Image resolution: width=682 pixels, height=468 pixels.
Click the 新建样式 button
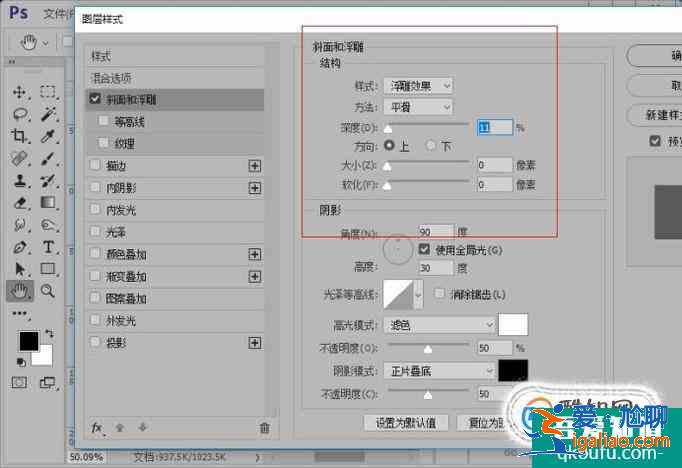pos(654,115)
